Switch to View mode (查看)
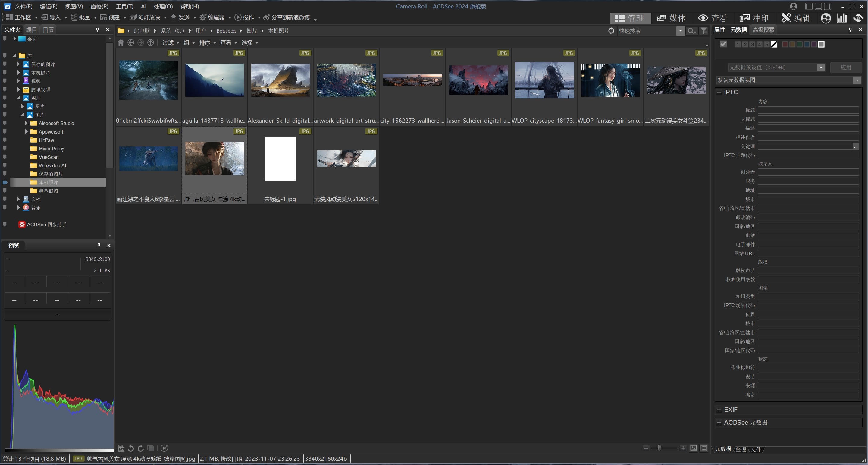 tap(712, 18)
